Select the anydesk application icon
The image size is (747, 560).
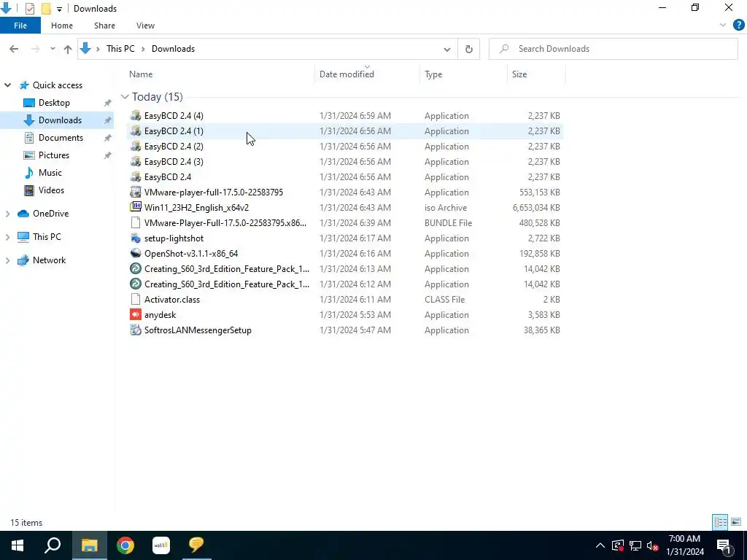[x=136, y=315]
